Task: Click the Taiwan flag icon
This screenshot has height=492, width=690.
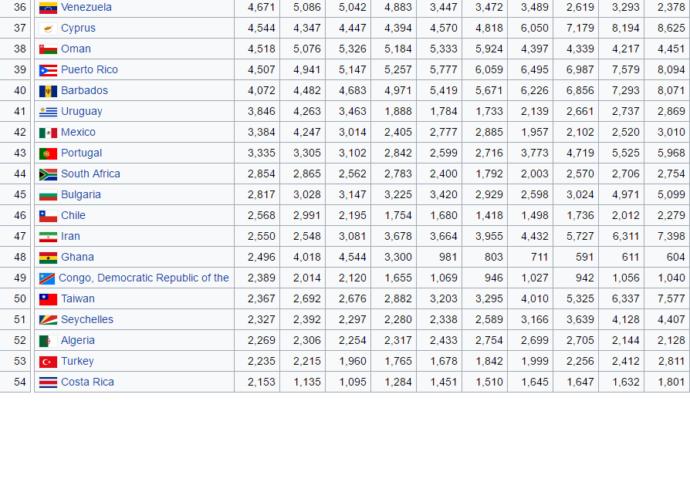Action: click(x=48, y=299)
